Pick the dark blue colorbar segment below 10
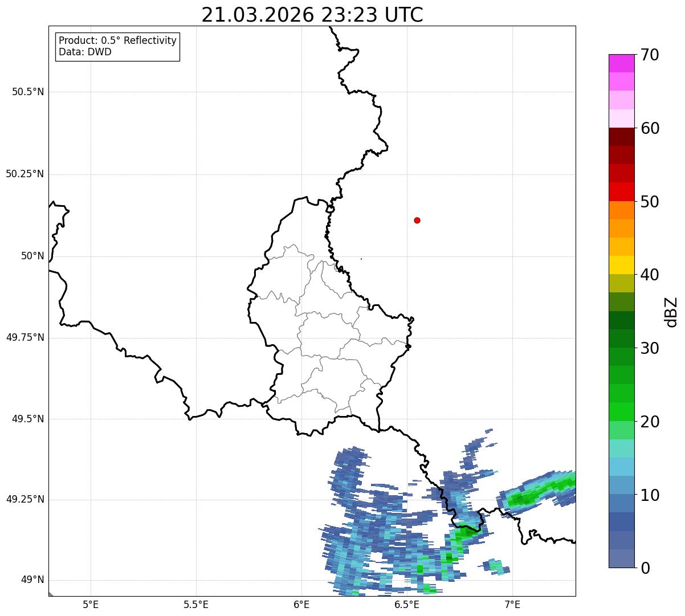The width and height of the screenshot is (685, 616). pos(621,522)
